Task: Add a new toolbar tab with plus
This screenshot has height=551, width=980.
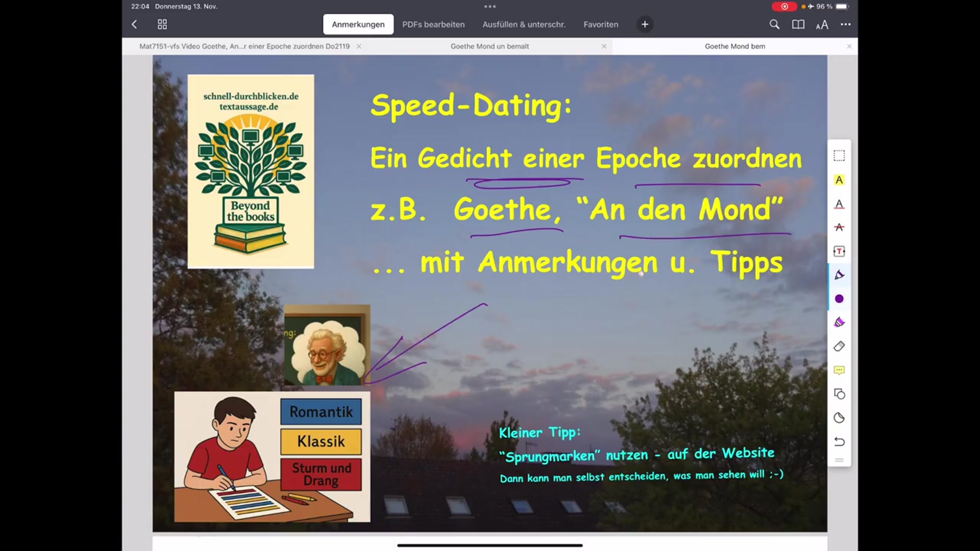Action: 645,24
